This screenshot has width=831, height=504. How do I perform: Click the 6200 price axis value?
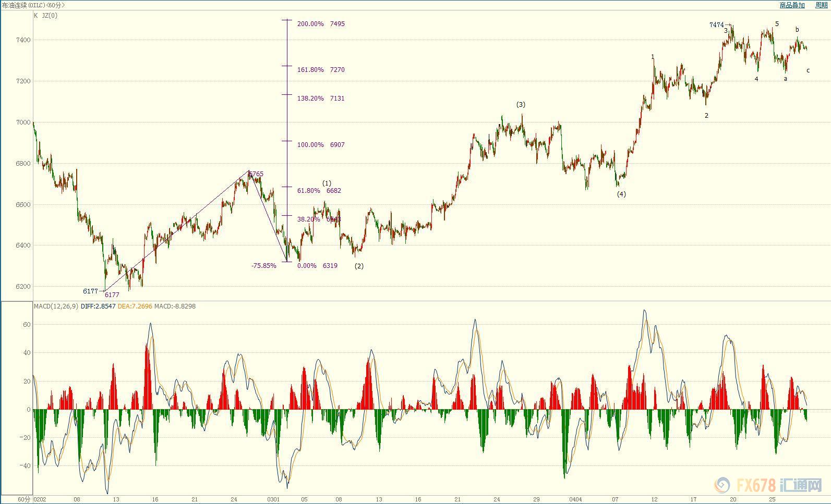tap(23, 287)
